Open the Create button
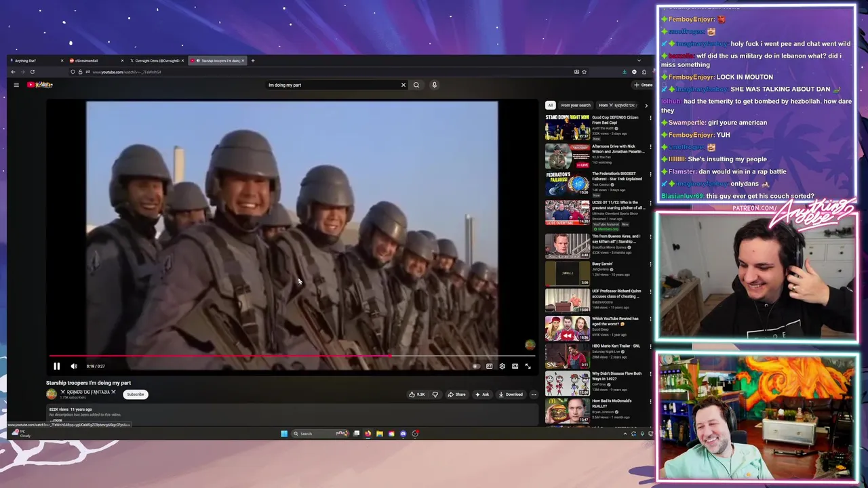 pos(643,85)
